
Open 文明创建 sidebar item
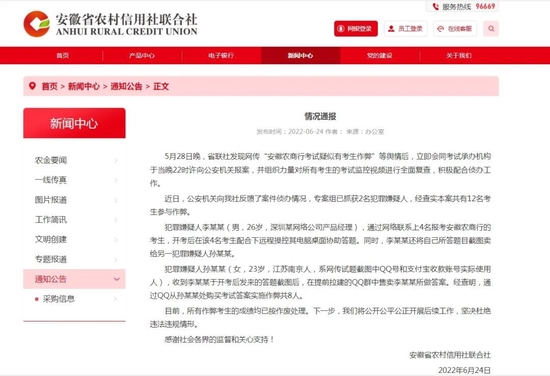tap(74, 239)
